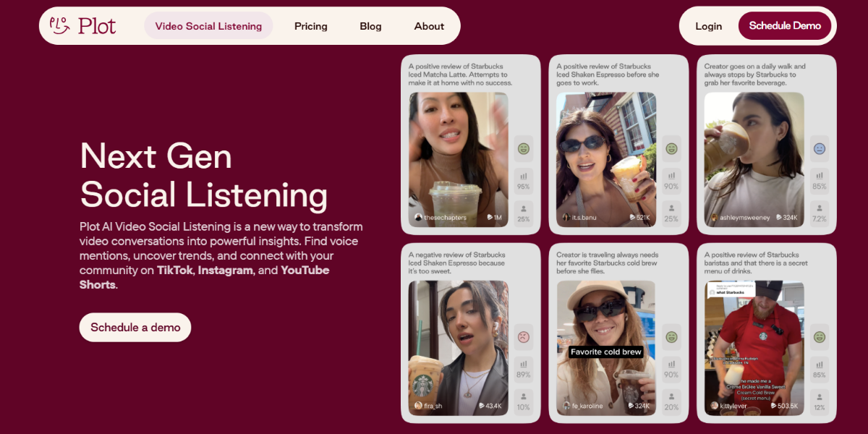The height and width of the screenshot is (434, 868).
Task: Click the "YouTube Shorts" bold text
Action: 205,277
